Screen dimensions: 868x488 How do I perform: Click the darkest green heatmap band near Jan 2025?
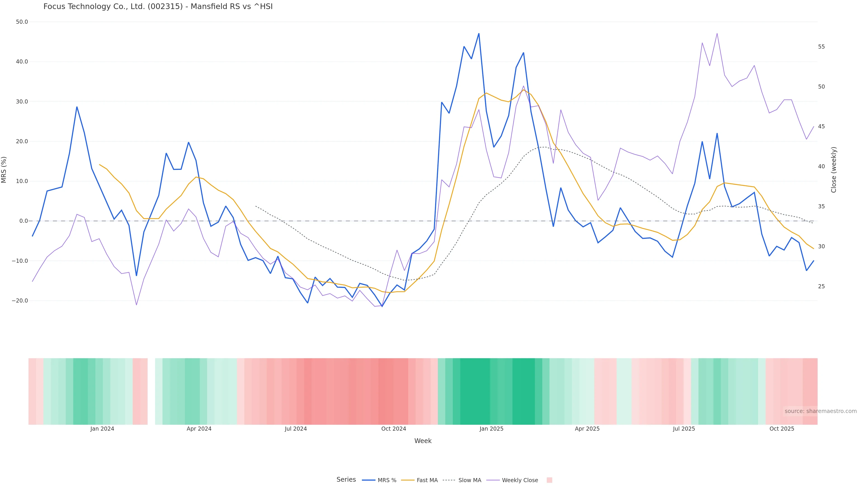coord(475,391)
